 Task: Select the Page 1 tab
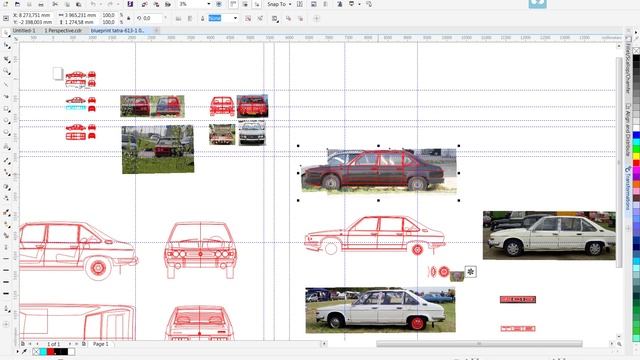coord(101,344)
